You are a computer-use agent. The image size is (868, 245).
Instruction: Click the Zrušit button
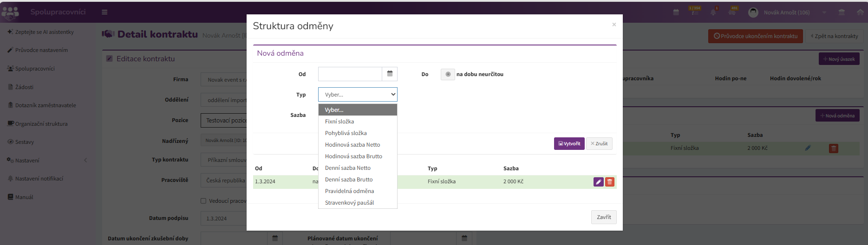pos(599,144)
